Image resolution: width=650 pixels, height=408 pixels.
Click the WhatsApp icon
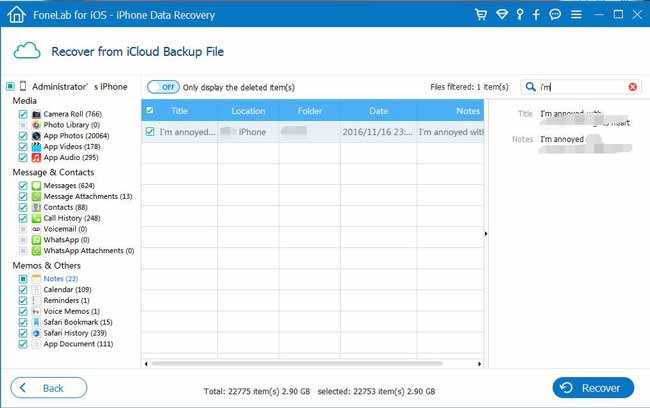(x=36, y=240)
